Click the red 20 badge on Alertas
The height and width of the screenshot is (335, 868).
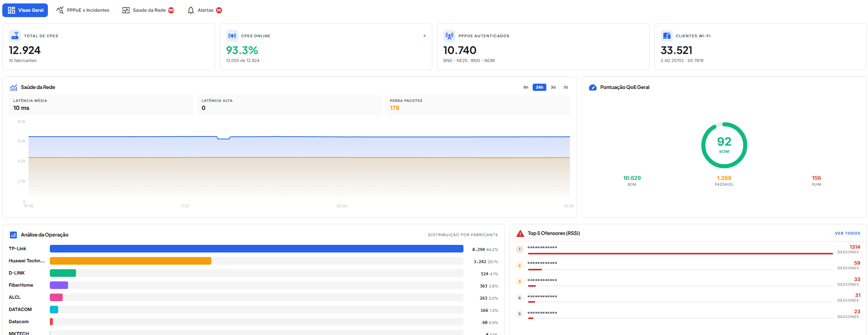pyautogui.click(x=219, y=10)
